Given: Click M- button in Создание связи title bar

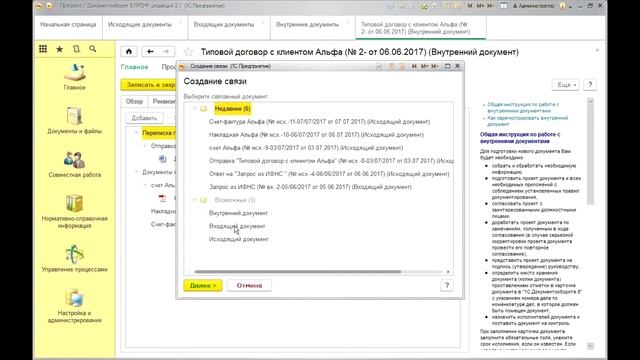Looking at the screenshot, I should (x=435, y=66).
